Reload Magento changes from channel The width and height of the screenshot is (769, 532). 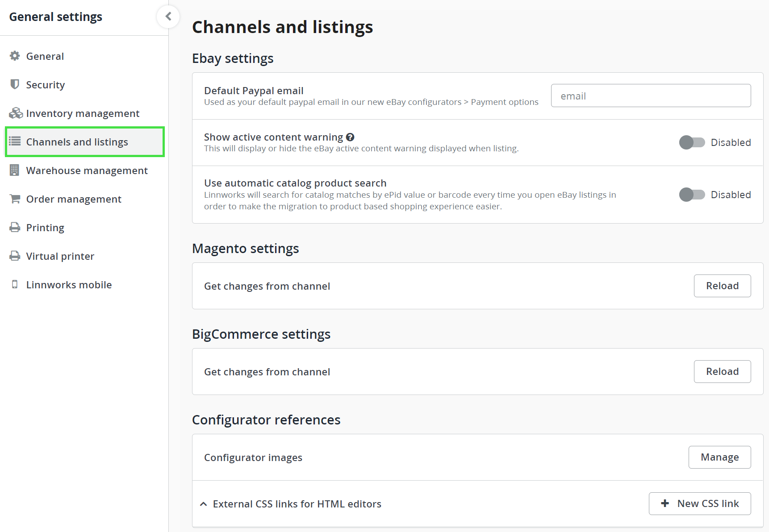(722, 286)
